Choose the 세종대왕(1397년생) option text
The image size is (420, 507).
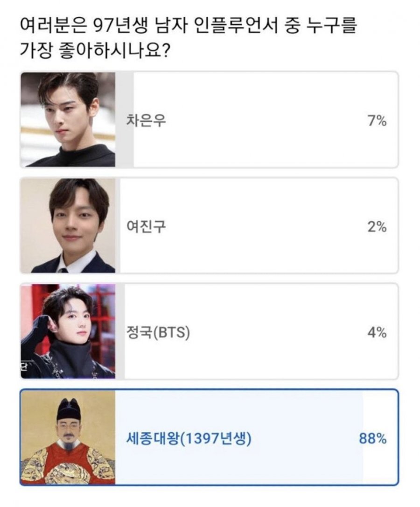[189, 439]
